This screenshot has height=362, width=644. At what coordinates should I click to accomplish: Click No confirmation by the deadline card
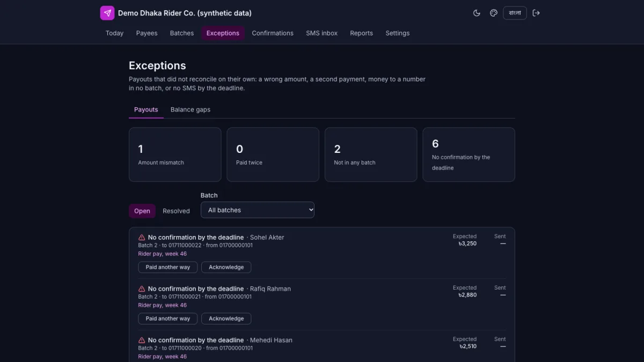[469, 154]
